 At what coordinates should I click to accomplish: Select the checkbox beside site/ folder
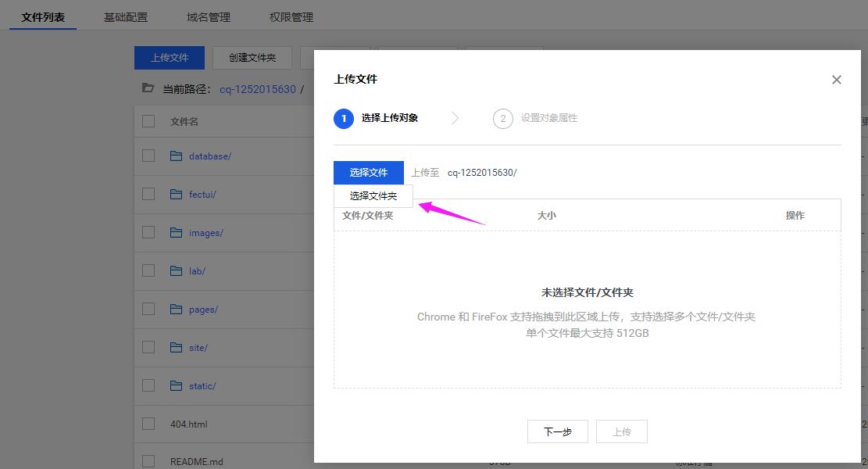coord(148,348)
